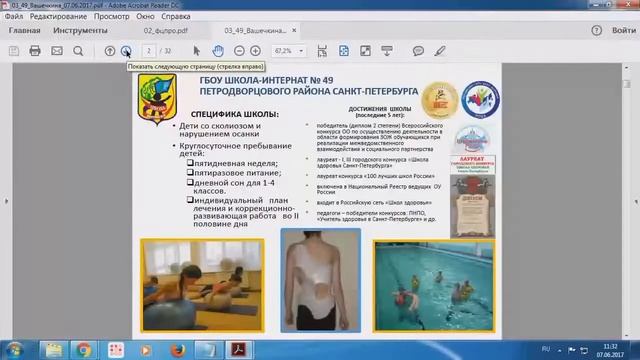Enable scrolling mode icon
The height and width of the screenshot is (360, 640).
click(322, 51)
